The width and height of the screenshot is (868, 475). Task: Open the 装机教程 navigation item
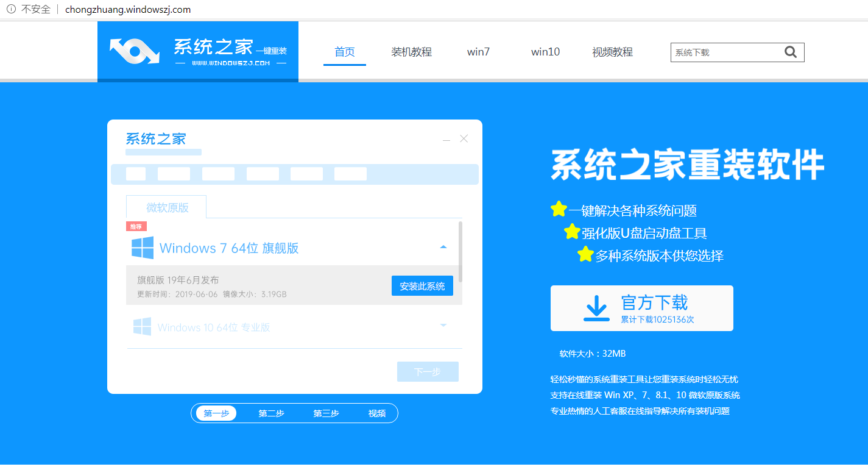(411, 52)
